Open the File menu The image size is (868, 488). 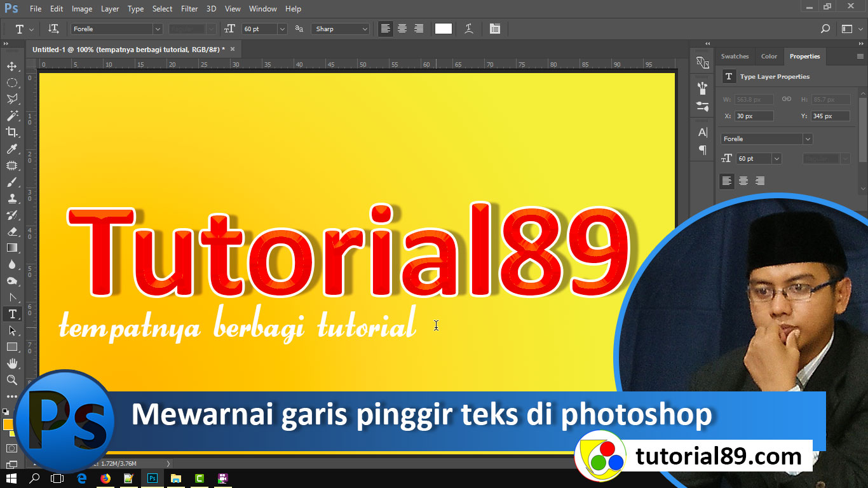[36, 9]
